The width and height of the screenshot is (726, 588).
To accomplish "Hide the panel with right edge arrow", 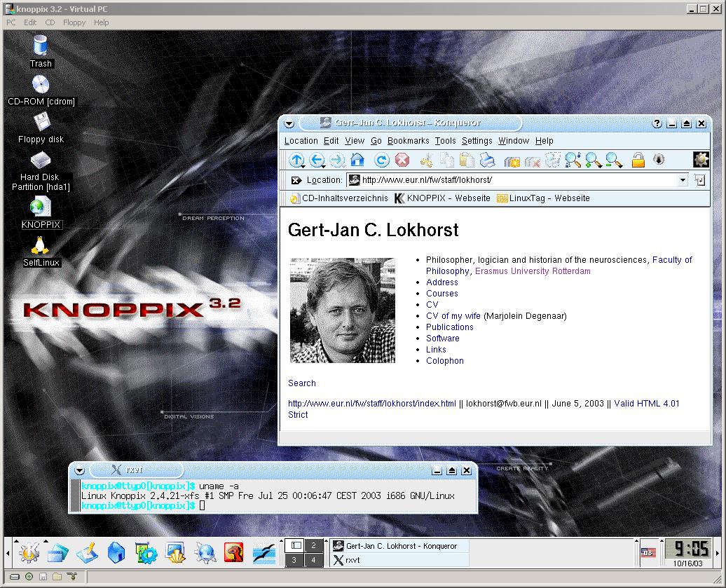I will pos(718,553).
